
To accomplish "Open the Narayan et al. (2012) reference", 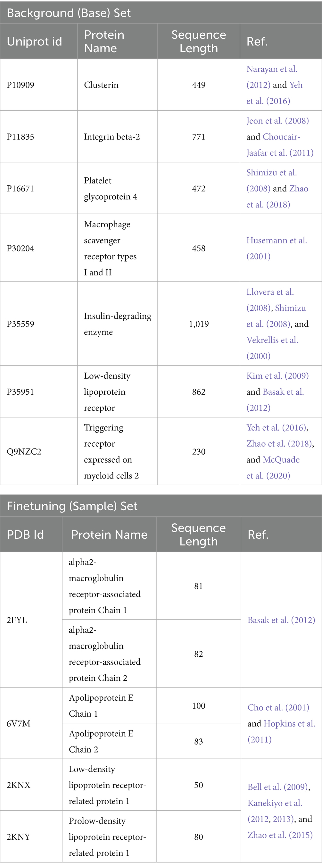I will point(272,69).
